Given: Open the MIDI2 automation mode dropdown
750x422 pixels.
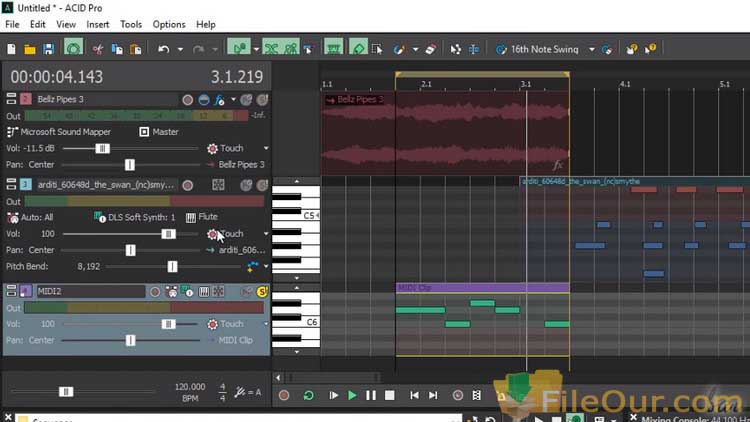Looking at the screenshot, I should (266, 324).
